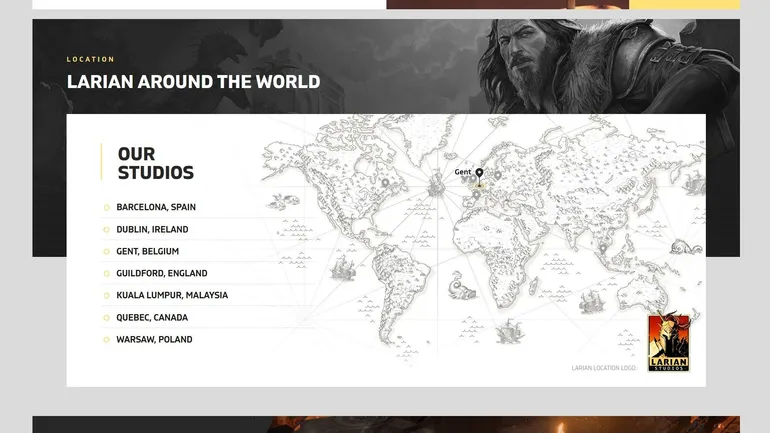Click the Warsaw, Poland list text
This screenshot has width=770, height=433.
coord(154,340)
